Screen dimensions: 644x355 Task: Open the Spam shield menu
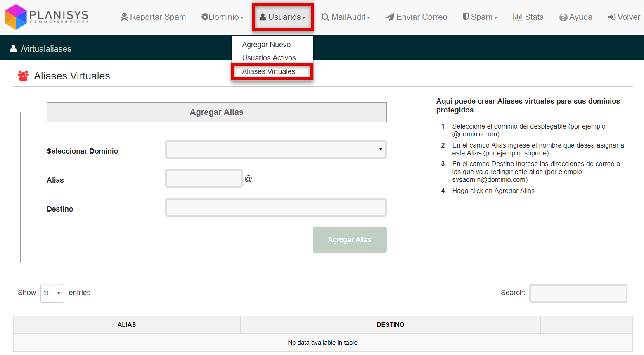click(x=480, y=17)
